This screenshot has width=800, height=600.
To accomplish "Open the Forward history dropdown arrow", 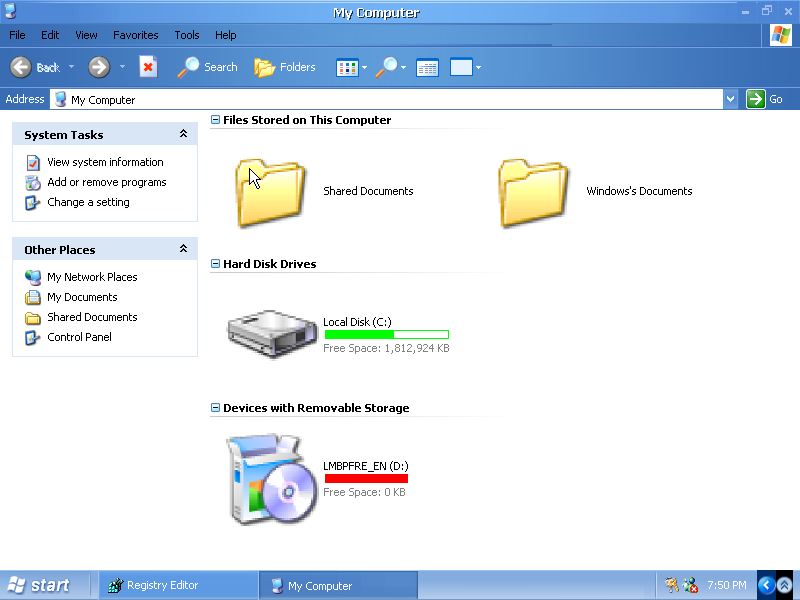I will 122,66.
